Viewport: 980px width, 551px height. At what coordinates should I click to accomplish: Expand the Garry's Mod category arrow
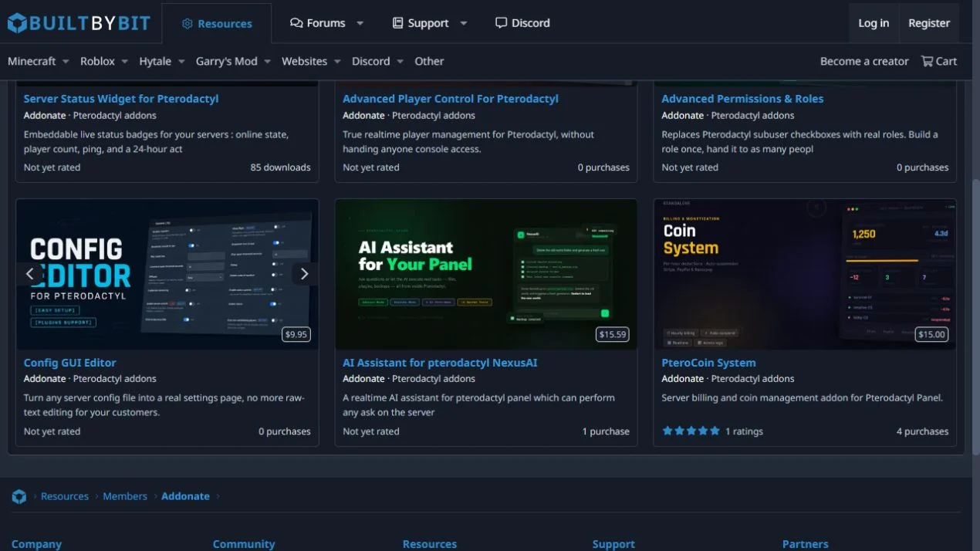[x=267, y=62]
